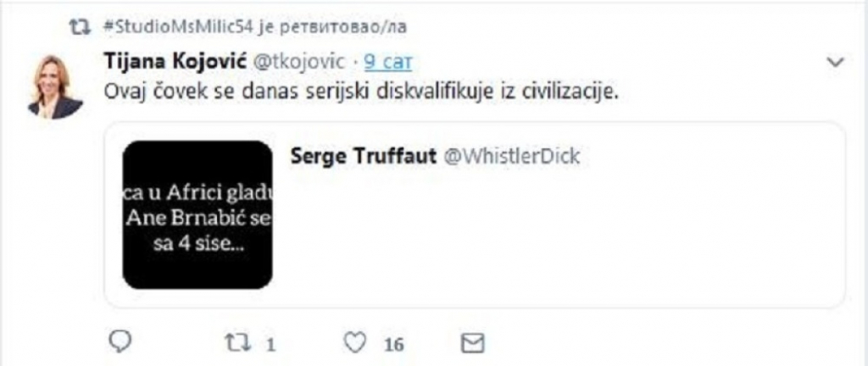Like the tweet with the heart icon

click(x=355, y=343)
